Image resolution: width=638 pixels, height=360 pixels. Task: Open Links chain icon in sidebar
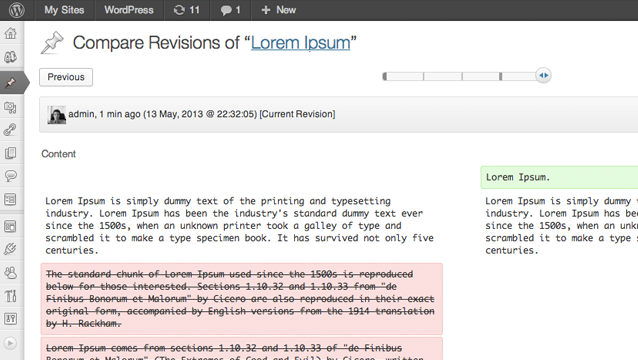(11, 130)
